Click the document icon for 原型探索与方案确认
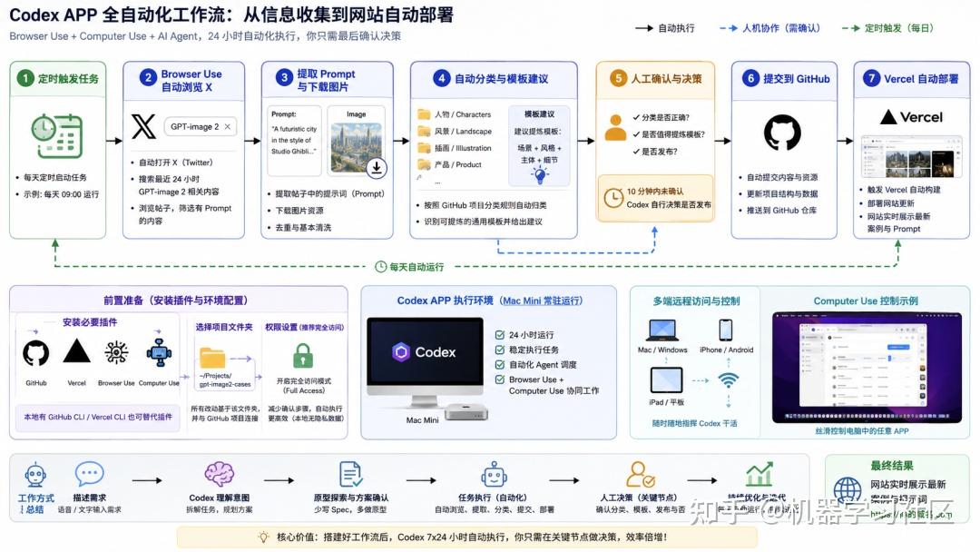The width and height of the screenshot is (980, 552). pyautogui.click(x=350, y=475)
